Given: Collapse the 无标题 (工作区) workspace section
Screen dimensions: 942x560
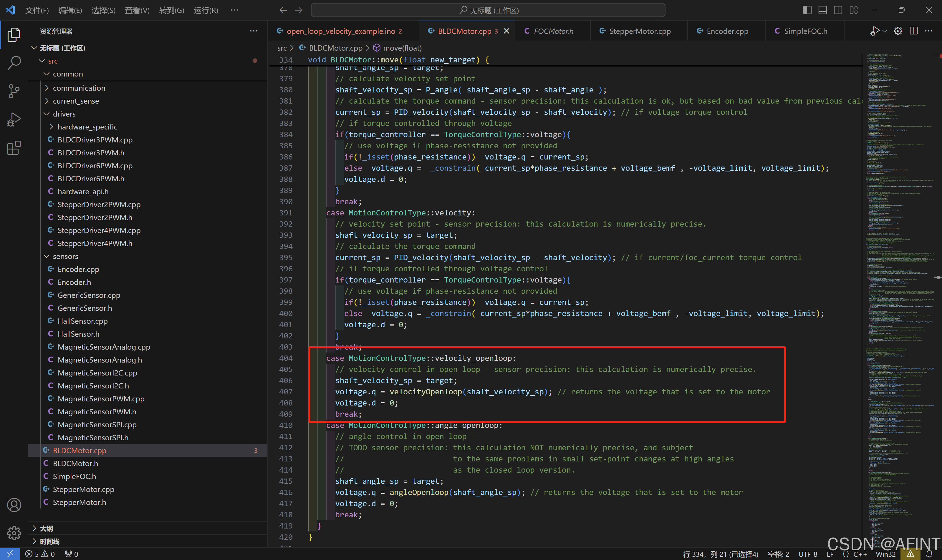Looking at the screenshot, I should point(148,48).
